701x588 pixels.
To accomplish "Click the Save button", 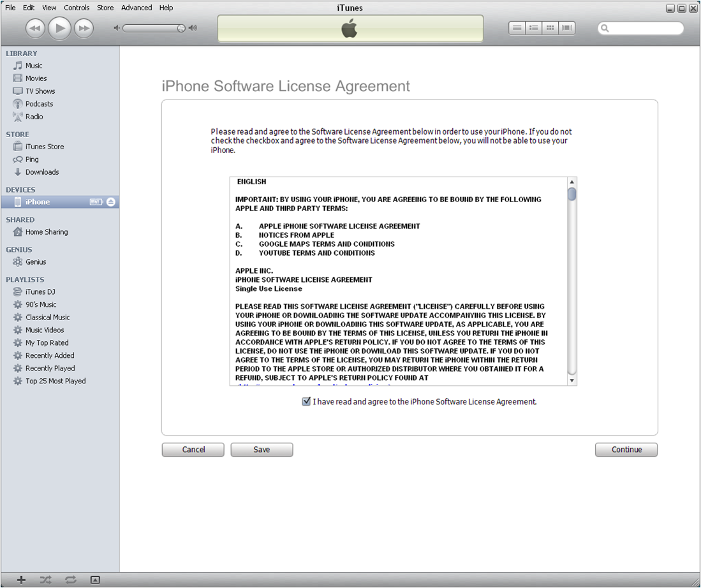I will coord(262,450).
